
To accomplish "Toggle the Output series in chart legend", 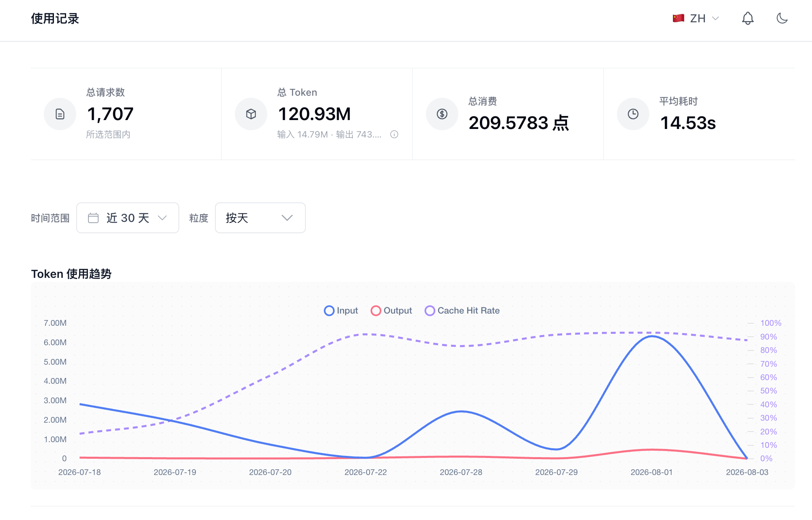I will [391, 311].
